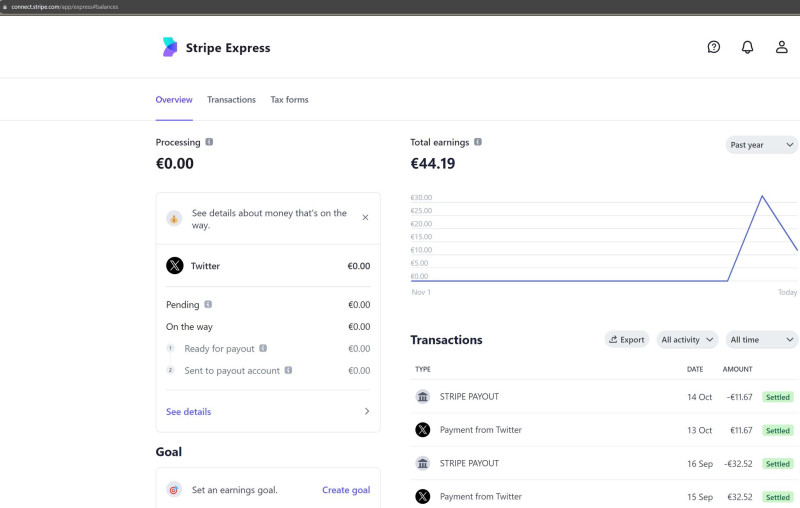Click the AMOUNT column header

point(737,369)
